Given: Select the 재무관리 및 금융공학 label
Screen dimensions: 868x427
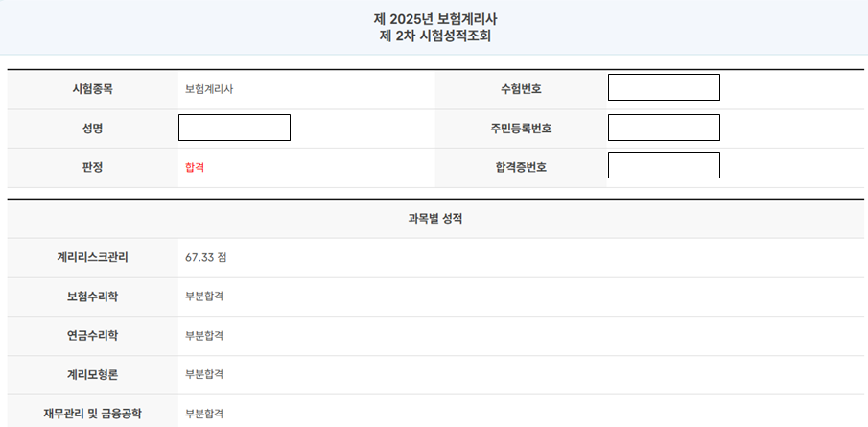Looking at the screenshot, I should [x=92, y=414].
